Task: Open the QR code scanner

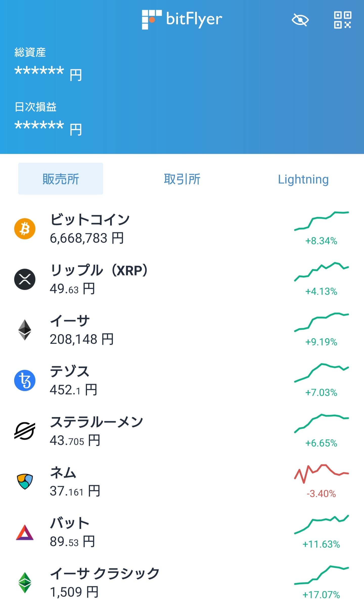Action: (342, 20)
